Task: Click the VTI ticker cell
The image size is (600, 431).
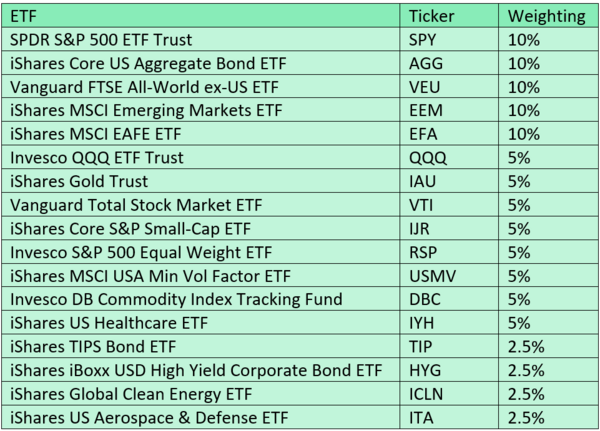Action: tap(449, 205)
